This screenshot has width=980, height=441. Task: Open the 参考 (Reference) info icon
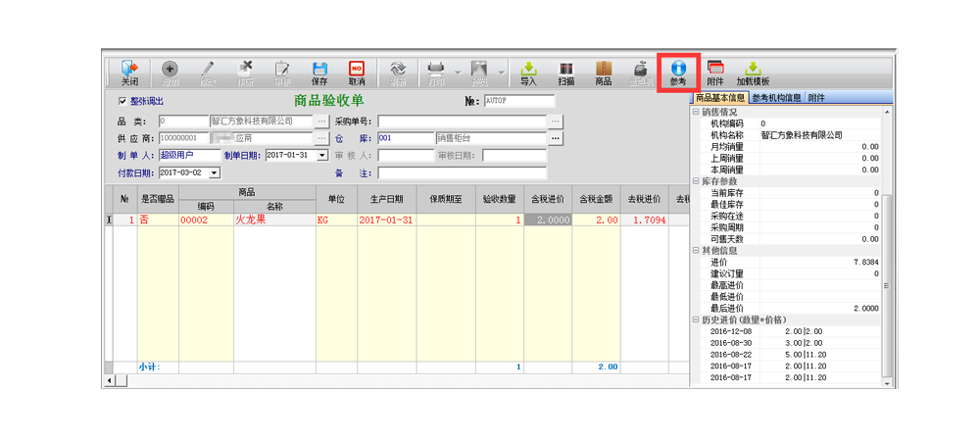point(678,73)
